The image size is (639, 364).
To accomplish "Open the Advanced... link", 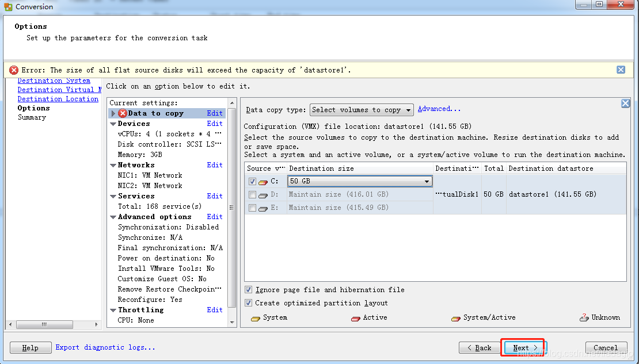I will pyautogui.click(x=439, y=109).
